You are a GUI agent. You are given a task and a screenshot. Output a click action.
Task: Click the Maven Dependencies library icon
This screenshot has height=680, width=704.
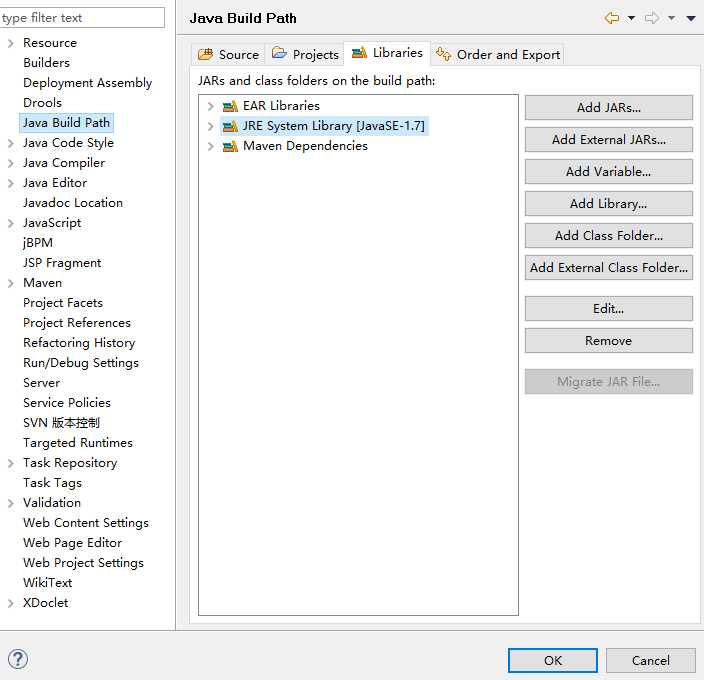230,146
